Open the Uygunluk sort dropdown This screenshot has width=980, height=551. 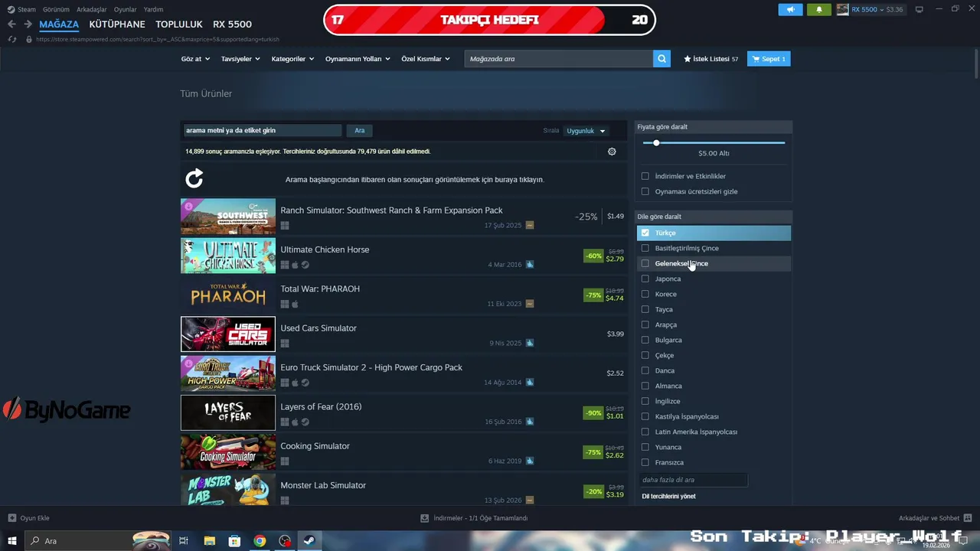[x=586, y=131]
